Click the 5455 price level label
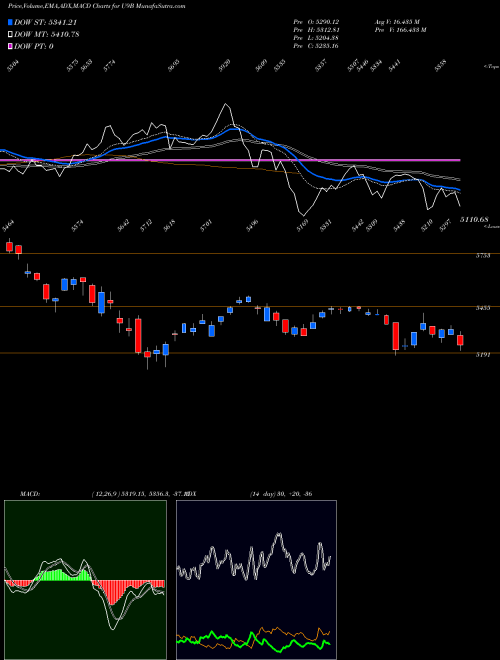The height and width of the screenshot is (660, 500). click(x=483, y=308)
